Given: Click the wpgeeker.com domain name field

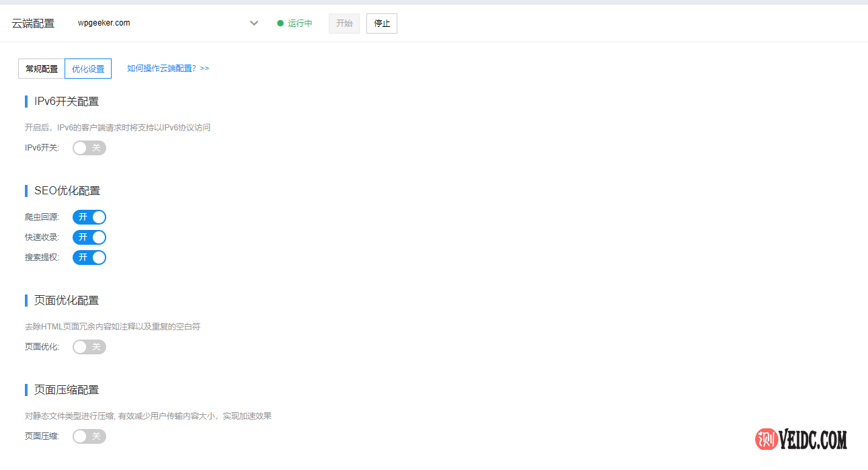Looking at the screenshot, I should coord(104,22).
